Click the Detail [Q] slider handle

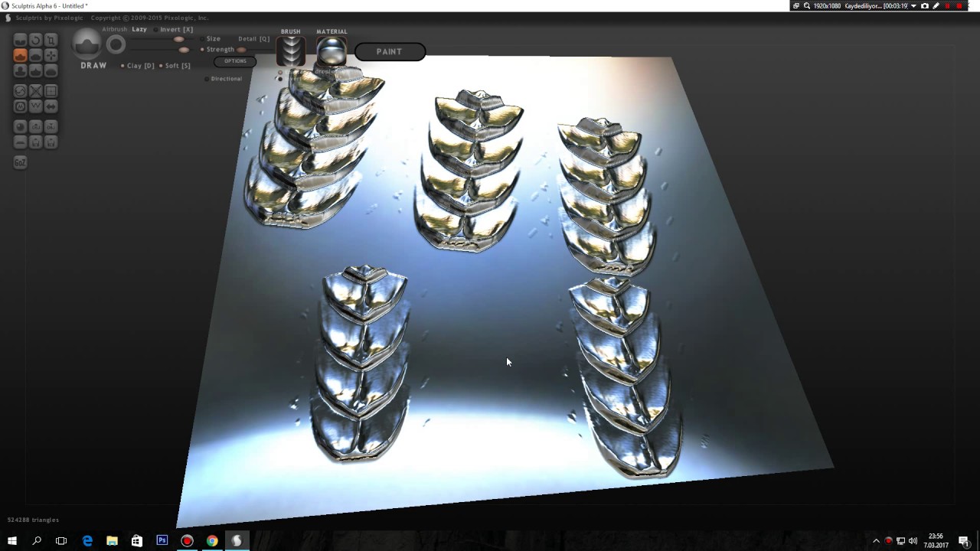coord(241,50)
